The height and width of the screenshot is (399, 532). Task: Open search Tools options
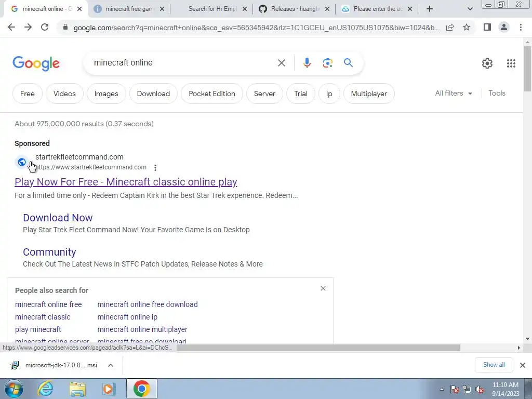[x=497, y=94]
